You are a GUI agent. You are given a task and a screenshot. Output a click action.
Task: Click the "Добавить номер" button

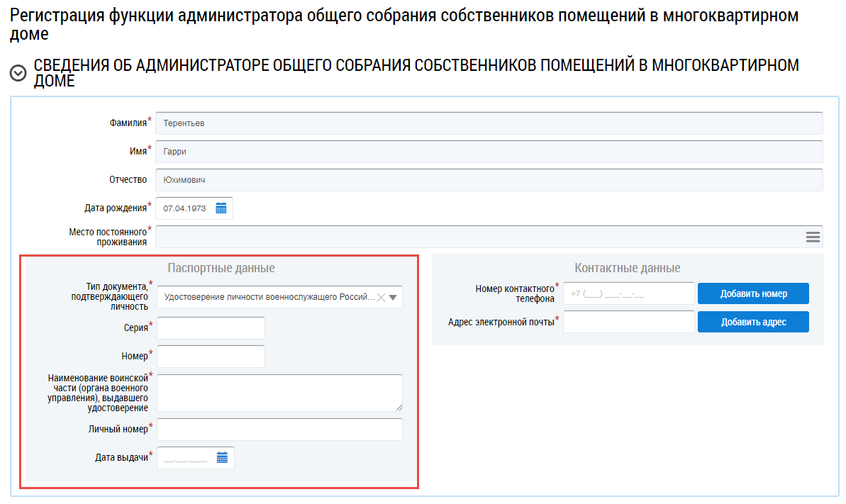coord(753,293)
